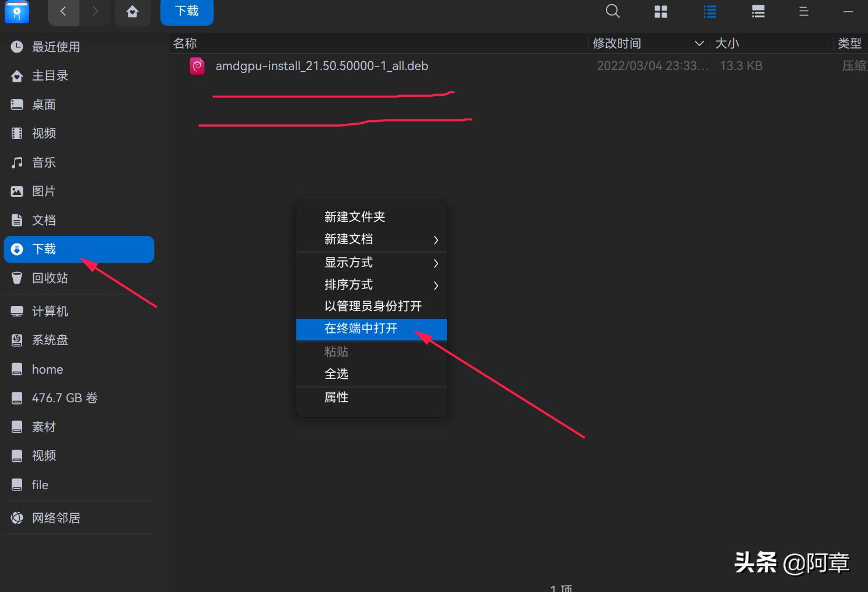Image resolution: width=868 pixels, height=592 pixels.
Task: Click the deb package file icon
Action: pyautogui.click(x=197, y=65)
